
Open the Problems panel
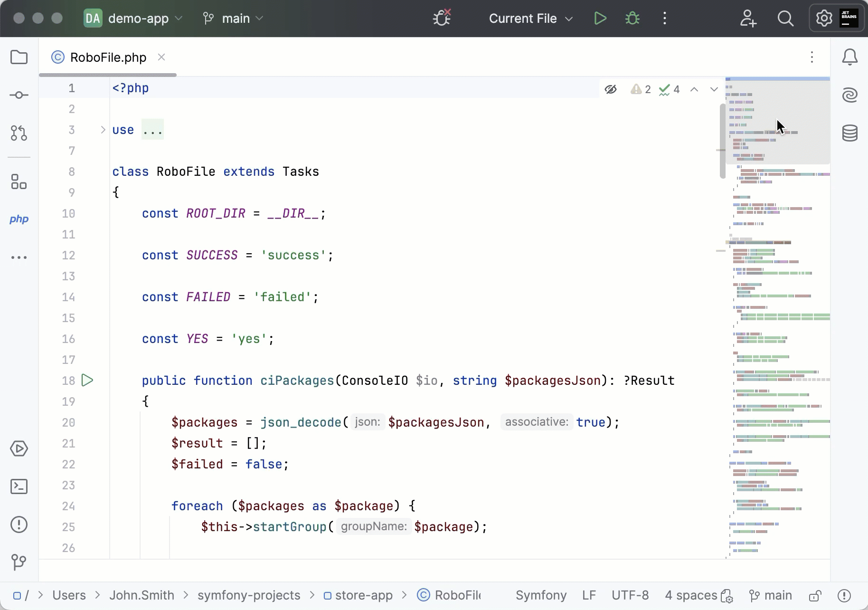(19, 524)
